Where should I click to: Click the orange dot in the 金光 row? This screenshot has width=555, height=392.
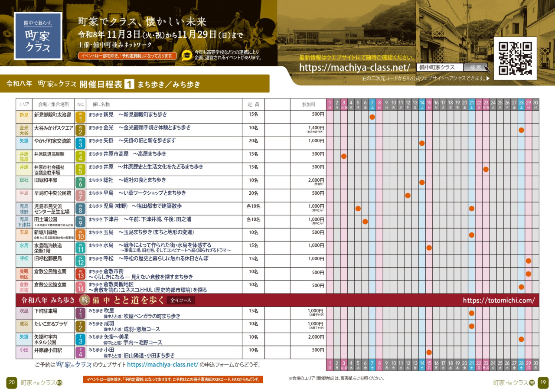[521, 130]
